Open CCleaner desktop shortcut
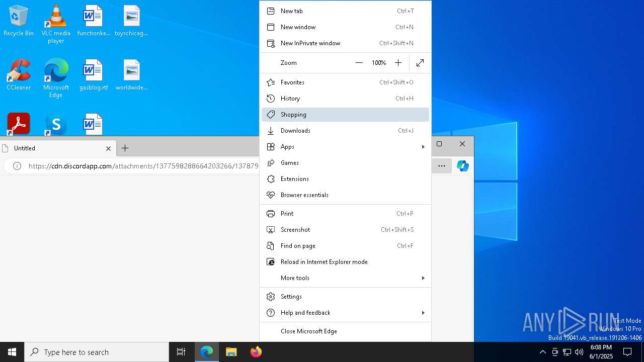 tap(19, 75)
